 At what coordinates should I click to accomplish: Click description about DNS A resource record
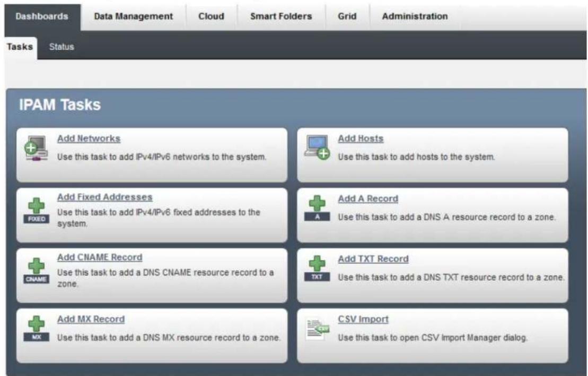446,217
